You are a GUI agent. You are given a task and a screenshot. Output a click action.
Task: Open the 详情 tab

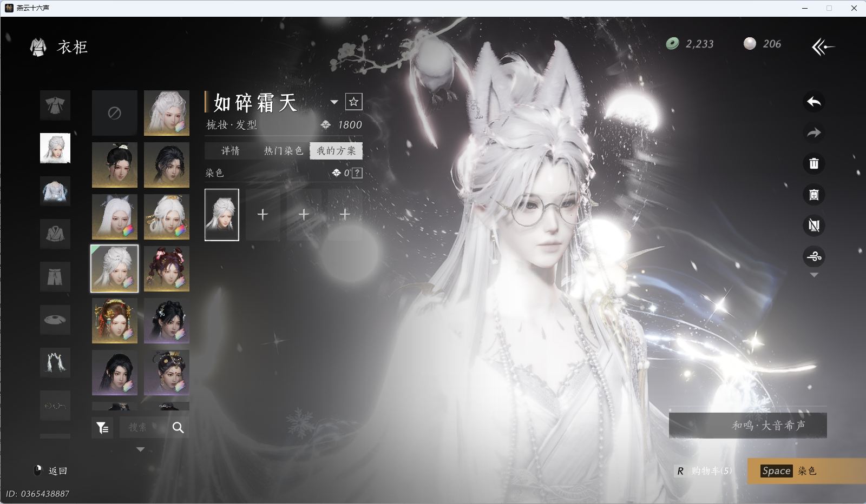231,151
